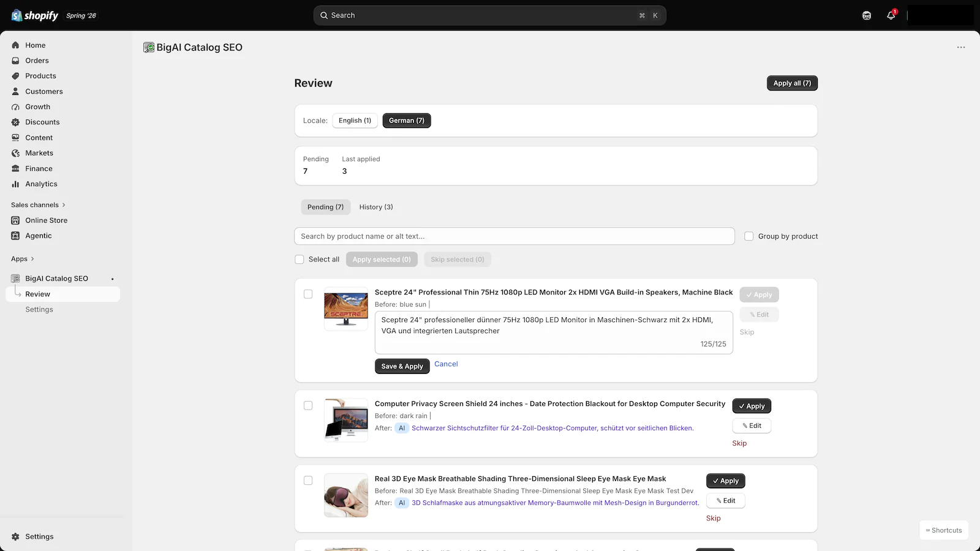Screen dimensions: 980x551
Task: Click the Settings gear icon at bottom
Action: pos(15,536)
